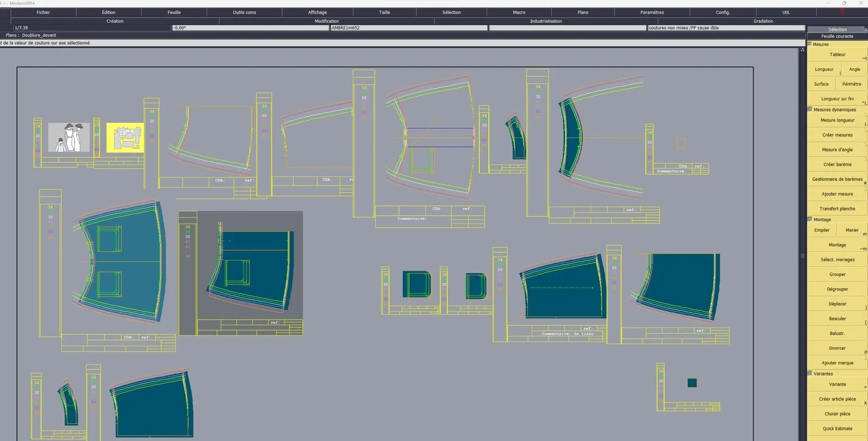Select the yellow sewing machine image sheet
The image size is (868, 441).
(x=125, y=138)
